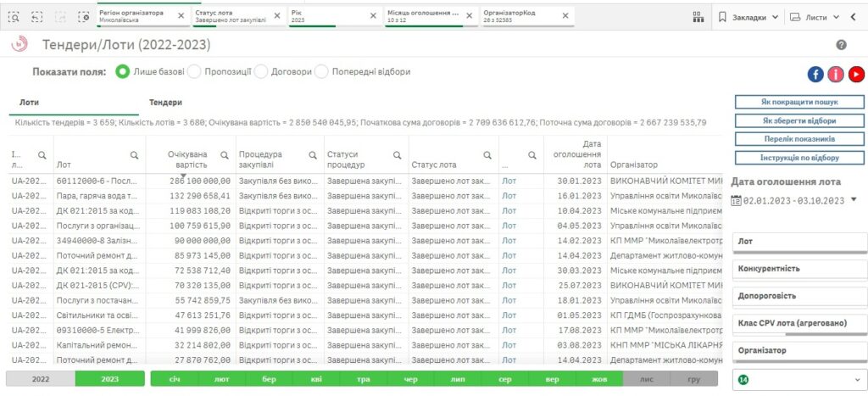Select the Договори radio option

click(261, 72)
